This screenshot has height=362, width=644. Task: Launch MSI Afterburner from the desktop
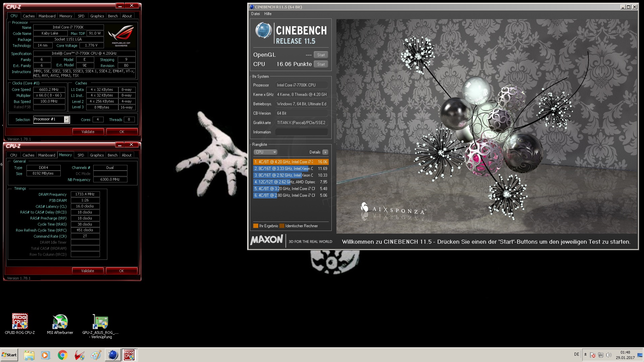[60, 323]
